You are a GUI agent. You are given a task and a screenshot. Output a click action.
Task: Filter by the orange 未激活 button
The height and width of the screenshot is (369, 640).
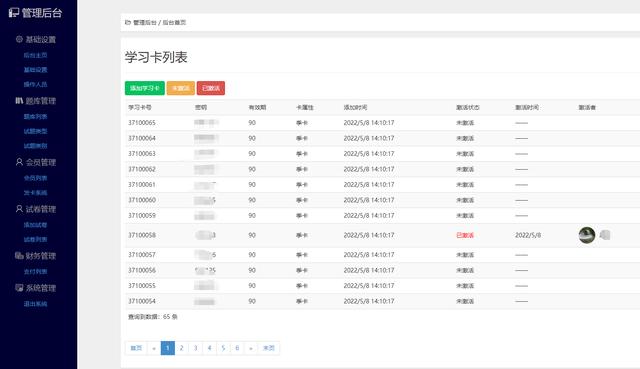[181, 88]
